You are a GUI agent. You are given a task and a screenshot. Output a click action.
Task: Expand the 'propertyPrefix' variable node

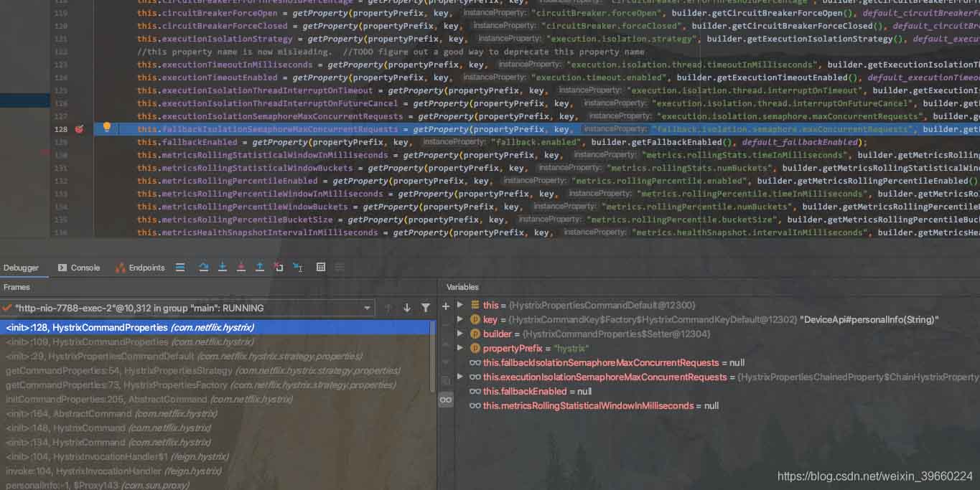tap(460, 348)
